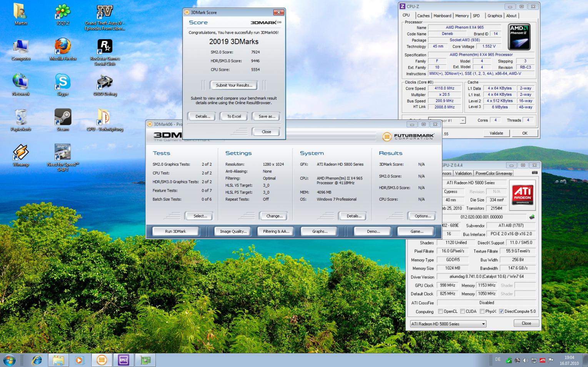Open the Martin user folder icon

[20, 14]
